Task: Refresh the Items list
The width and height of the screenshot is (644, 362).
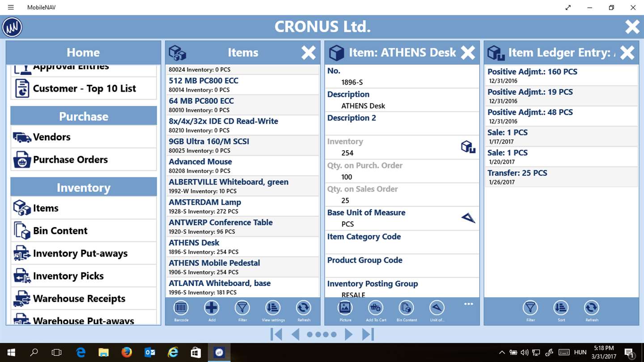Action: point(303,308)
